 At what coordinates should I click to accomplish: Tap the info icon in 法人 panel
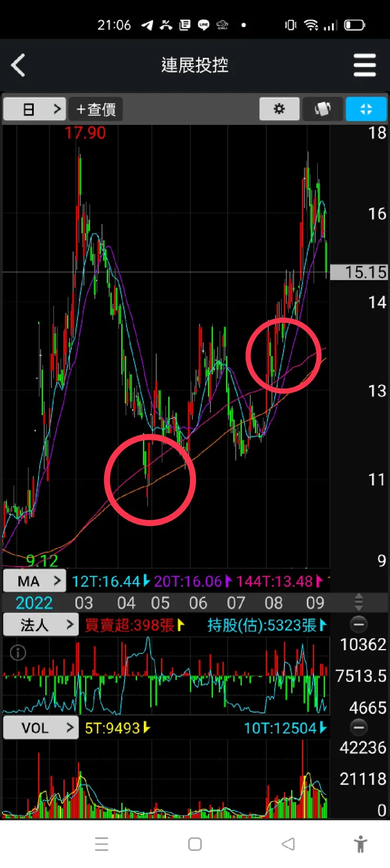coord(18,653)
